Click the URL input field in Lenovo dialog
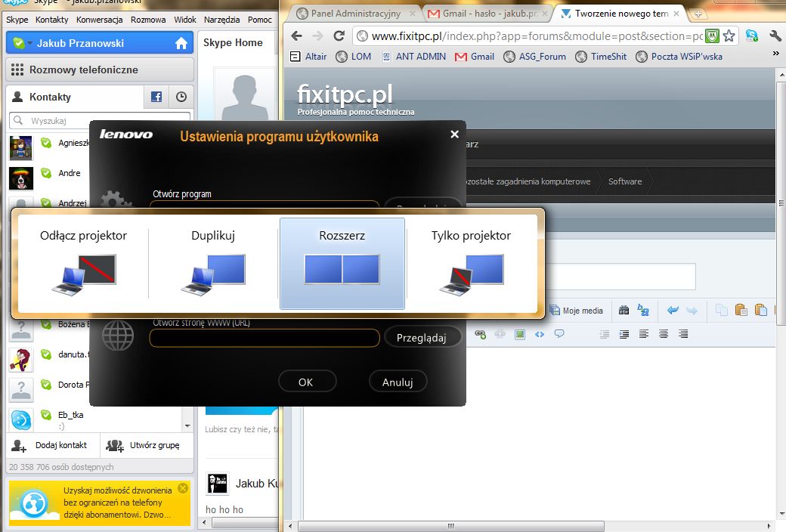The height and width of the screenshot is (532, 786). pyautogui.click(x=265, y=338)
